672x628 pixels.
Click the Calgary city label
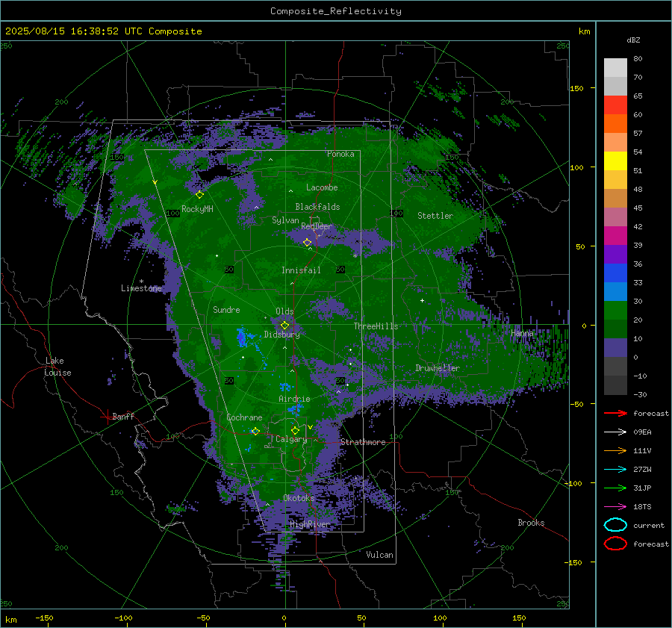click(x=291, y=439)
